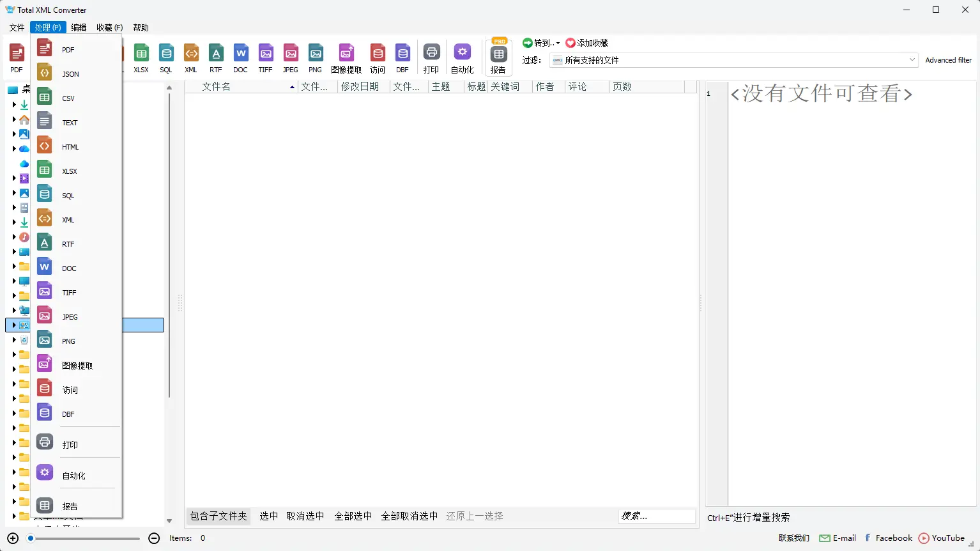
Task: Expand the home folder tree node
Action: [x=14, y=120]
